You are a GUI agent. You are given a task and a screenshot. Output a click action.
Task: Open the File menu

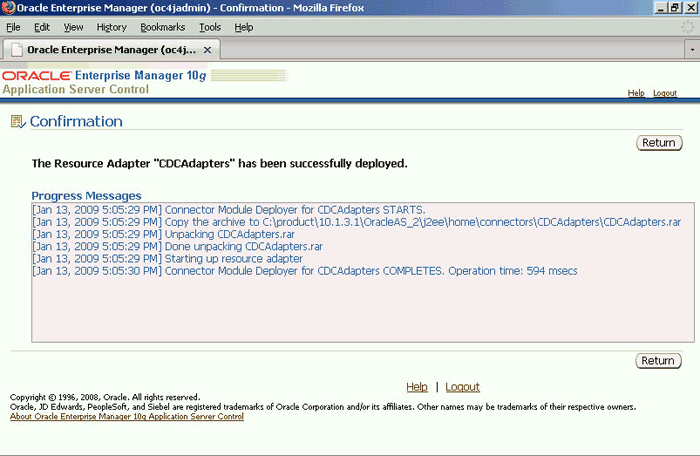pos(13,27)
